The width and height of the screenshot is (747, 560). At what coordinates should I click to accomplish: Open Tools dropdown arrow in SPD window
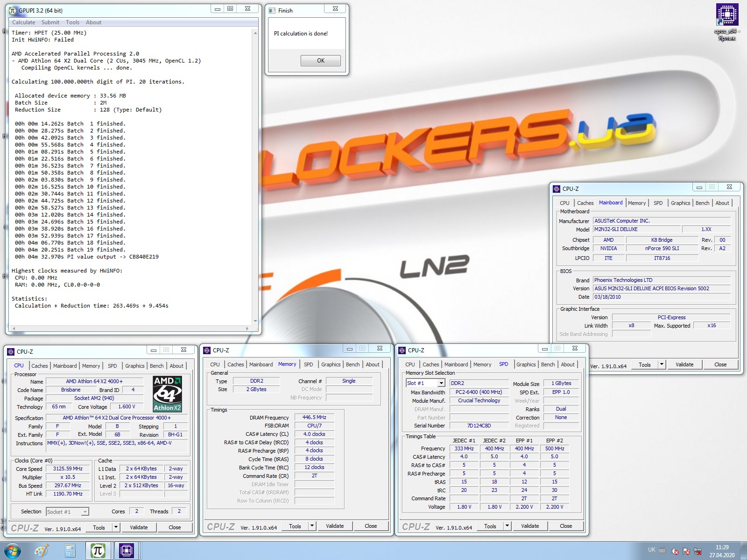(x=507, y=526)
